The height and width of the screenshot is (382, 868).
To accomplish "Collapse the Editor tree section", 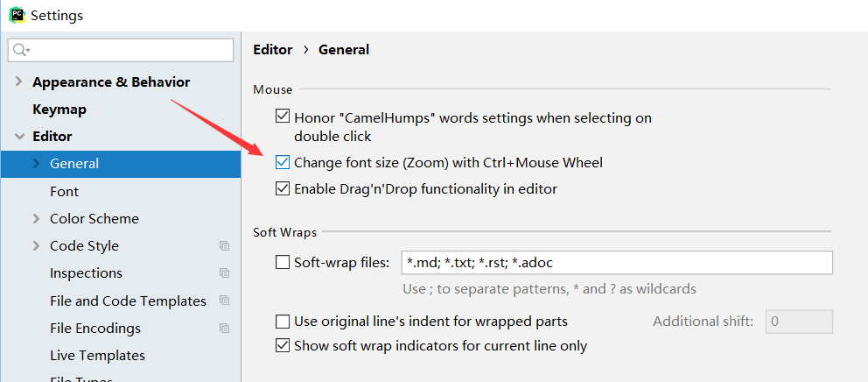I will click(x=19, y=137).
